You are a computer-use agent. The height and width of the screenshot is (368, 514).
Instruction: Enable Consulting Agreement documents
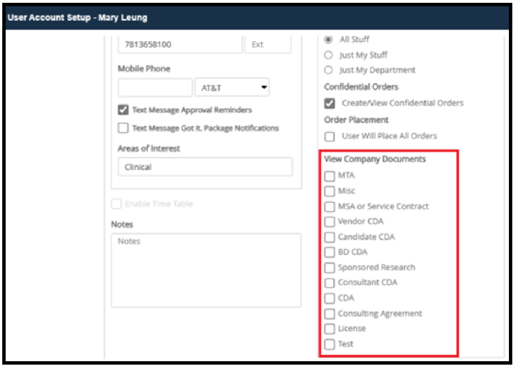330,314
